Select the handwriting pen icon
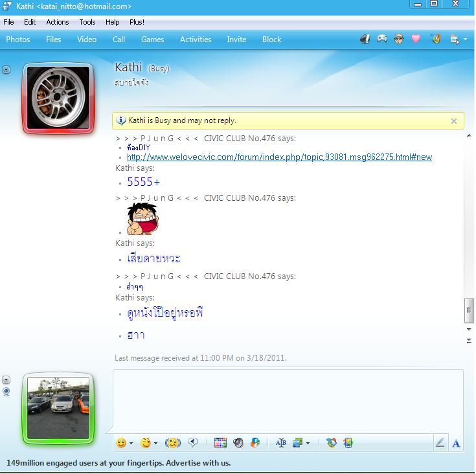This screenshot has height=474, width=476. click(440, 443)
